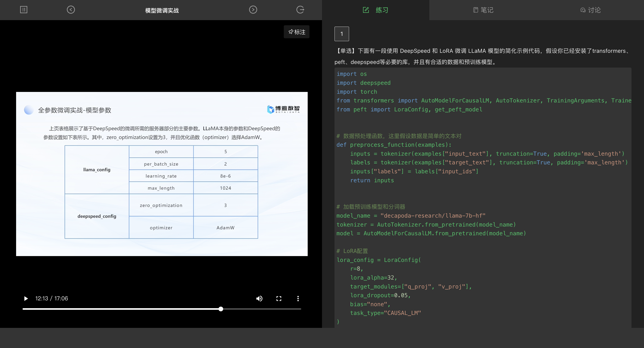Screen dimensions: 644x348
Task: Switch to 讨论 tab
Action: click(590, 10)
